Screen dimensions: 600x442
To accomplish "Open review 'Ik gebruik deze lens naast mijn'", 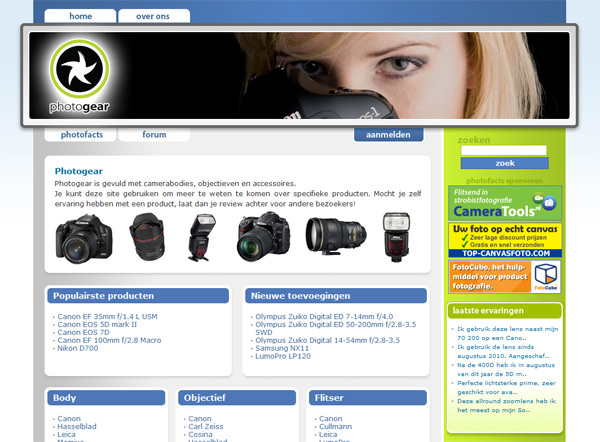I will (507, 333).
